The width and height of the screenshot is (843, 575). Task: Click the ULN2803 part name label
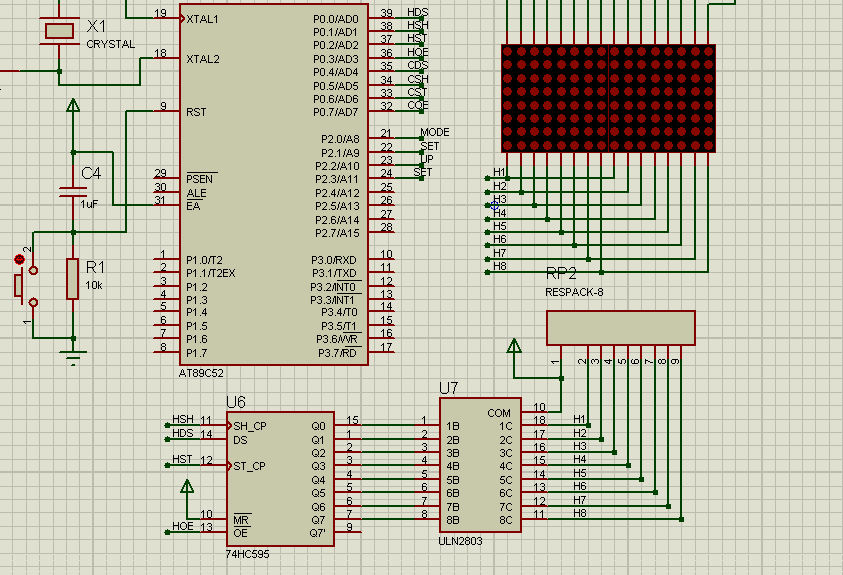coord(460,541)
